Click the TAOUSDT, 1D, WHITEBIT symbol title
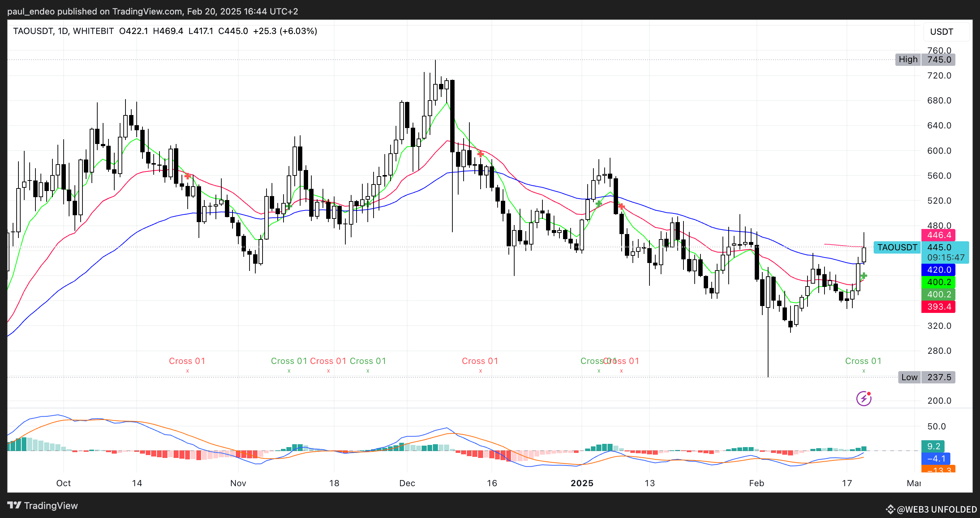 point(63,31)
